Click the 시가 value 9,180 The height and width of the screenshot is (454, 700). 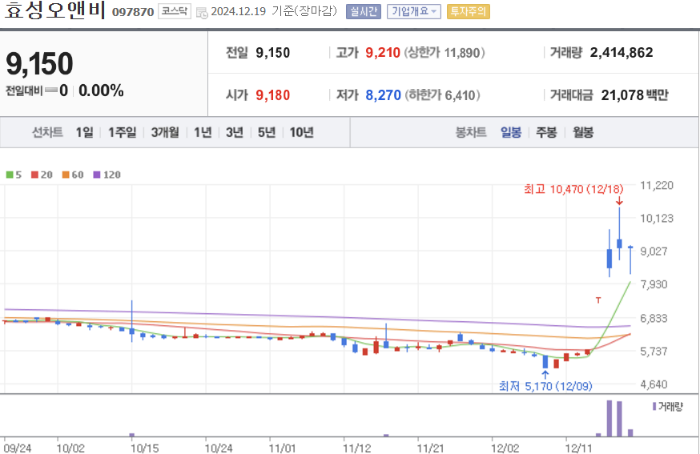[273, 95]
